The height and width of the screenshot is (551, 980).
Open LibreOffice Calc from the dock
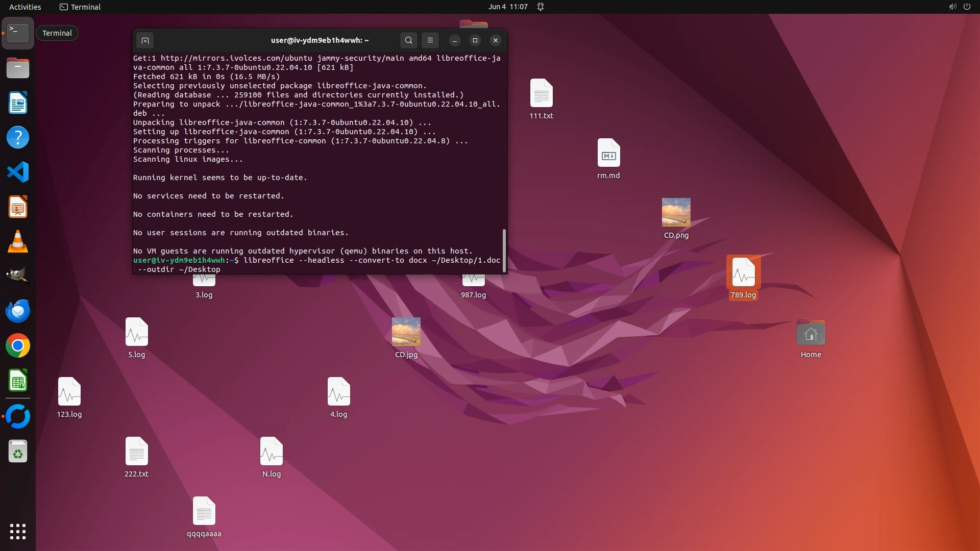click(x=18, y=381)
